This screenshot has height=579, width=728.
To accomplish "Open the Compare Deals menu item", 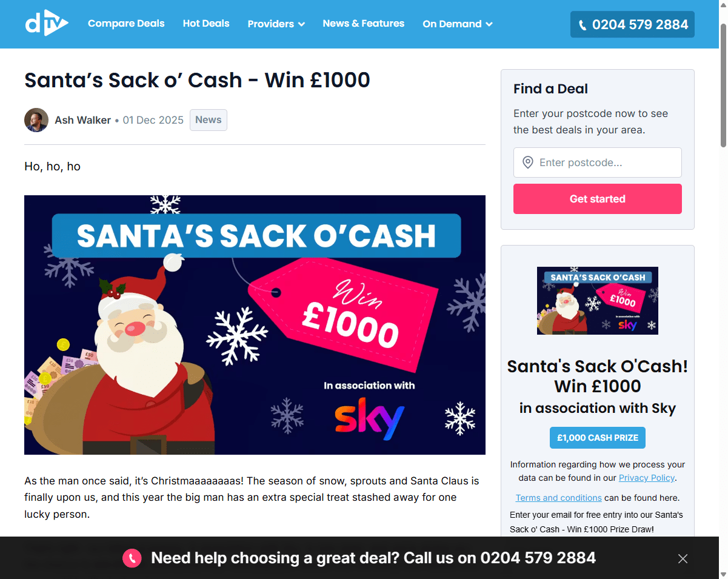I will (x=126, y=24).
